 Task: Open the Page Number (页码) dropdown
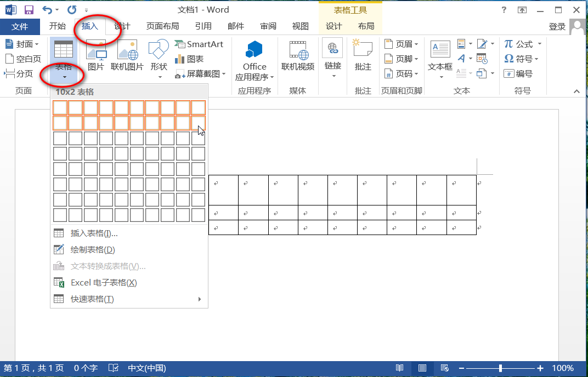[416, 74]
